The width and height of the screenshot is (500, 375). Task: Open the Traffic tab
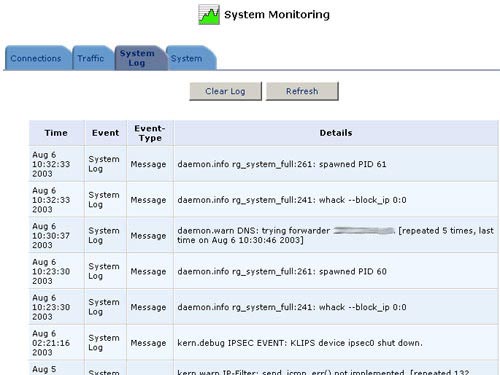pos(92,58)
